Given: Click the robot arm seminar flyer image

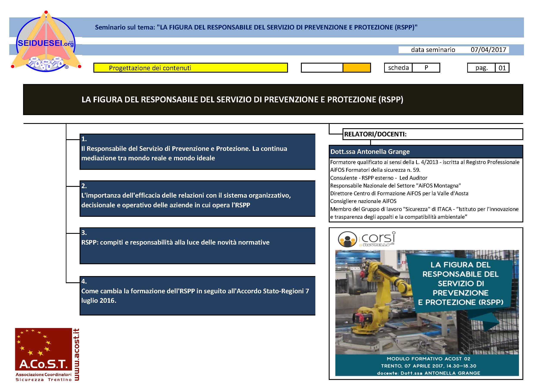Looking at the screenshot, I should (427, 313).
